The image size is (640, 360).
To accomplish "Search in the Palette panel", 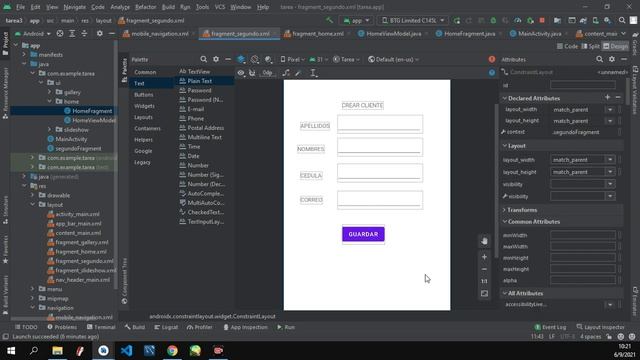I will (203, 60).
